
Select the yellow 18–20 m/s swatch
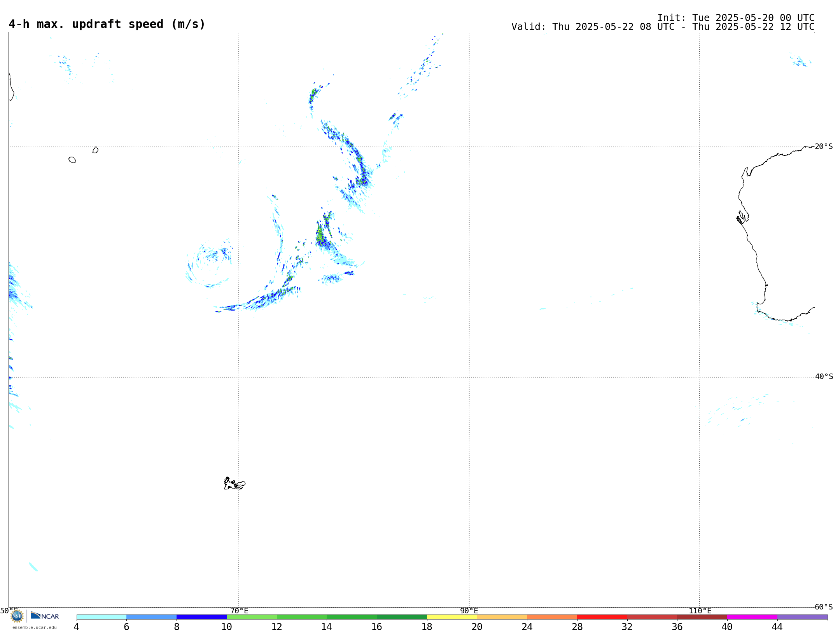point(452,617)
